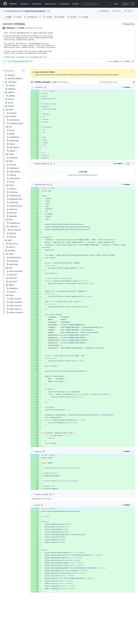The height and width of the screenshot is (644, 138).
Task: Load the SECURITY_REVIEW.md diff
Action: [x=83, y=172]
